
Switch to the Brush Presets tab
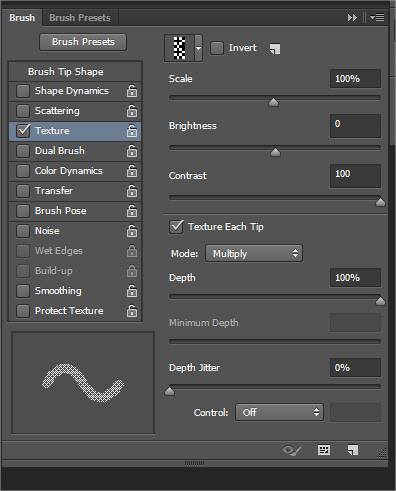click(80, 17)
